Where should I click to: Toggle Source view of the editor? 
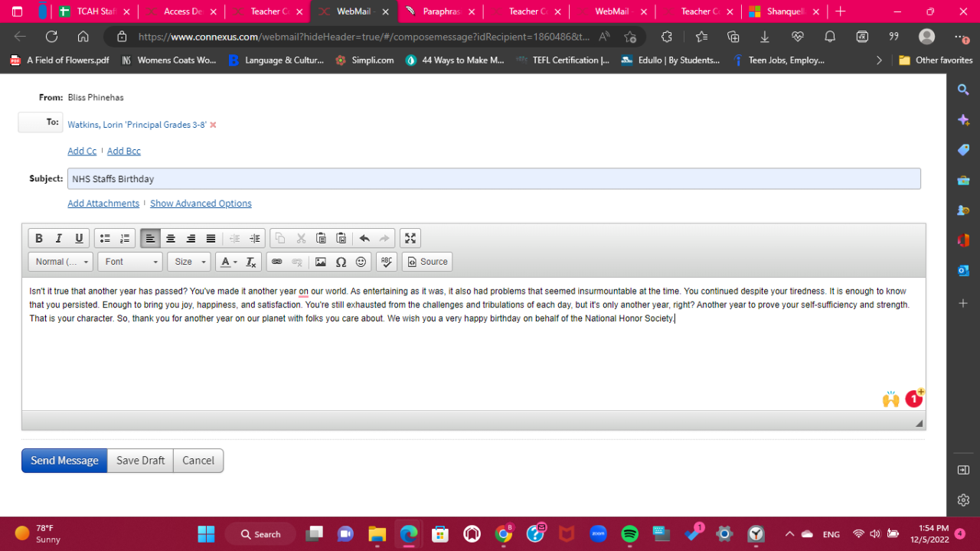tap(427, 262)
